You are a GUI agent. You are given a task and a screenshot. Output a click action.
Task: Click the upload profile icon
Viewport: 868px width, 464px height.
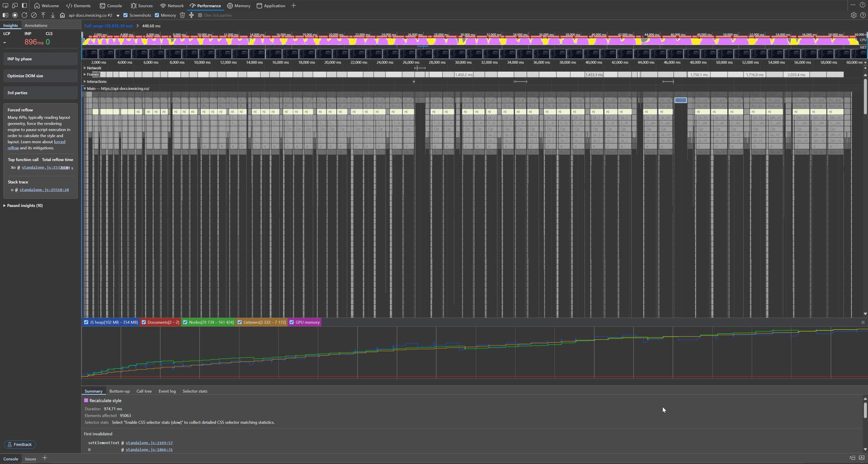click(x=43, y=15)
